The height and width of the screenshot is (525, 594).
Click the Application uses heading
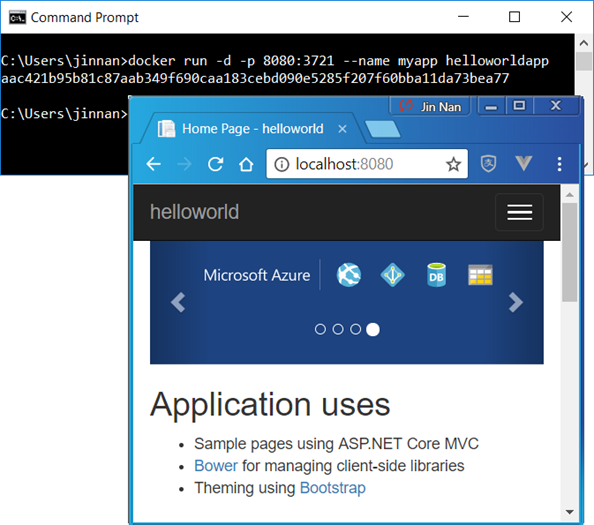tap(270, 405)
